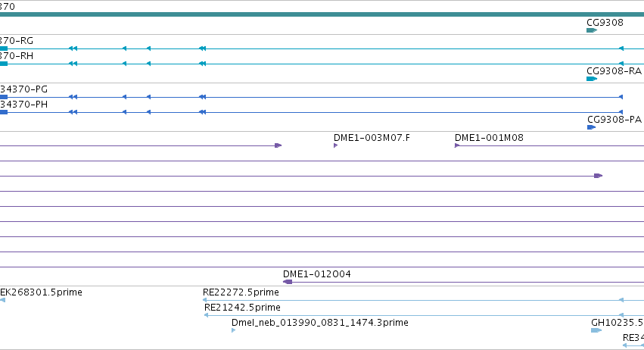
Task: Open the EK268301.5prime EST label
Action: [41, 292]
